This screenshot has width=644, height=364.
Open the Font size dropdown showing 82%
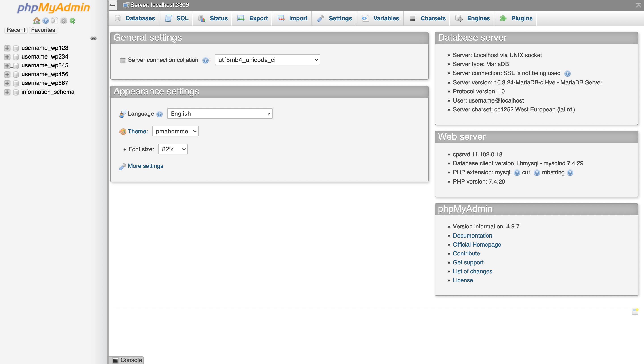tap(173, 149)
